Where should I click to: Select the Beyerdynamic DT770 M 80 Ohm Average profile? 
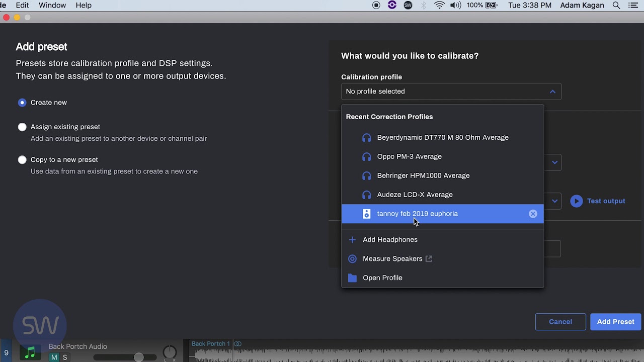(x=443, y=137)
